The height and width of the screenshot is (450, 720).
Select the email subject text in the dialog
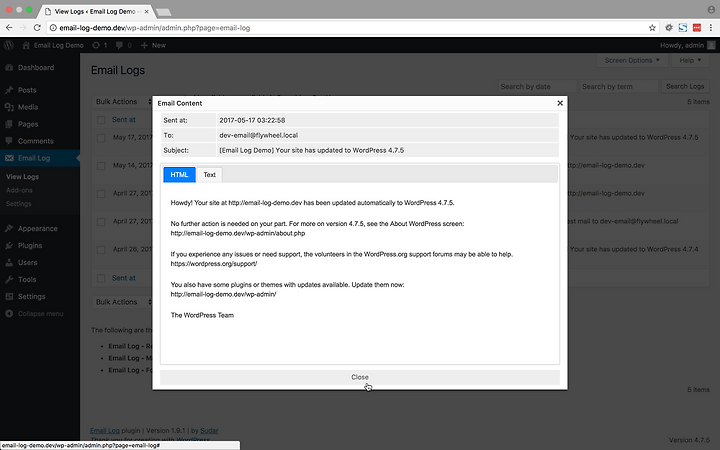coord(311,150)
